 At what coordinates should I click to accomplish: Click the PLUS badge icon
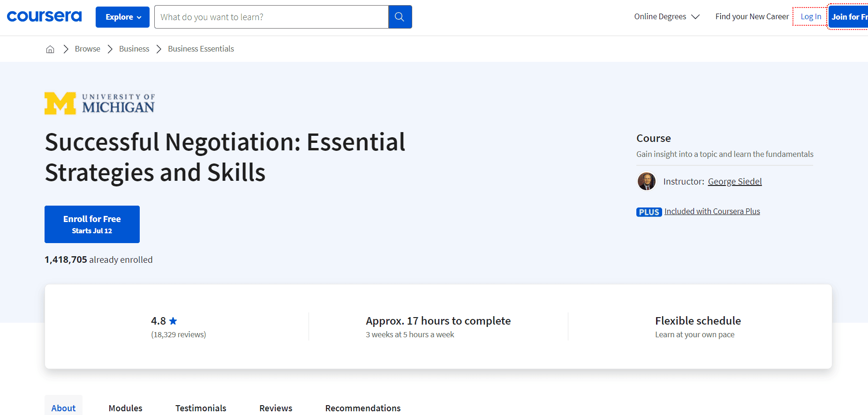[649, 212]
